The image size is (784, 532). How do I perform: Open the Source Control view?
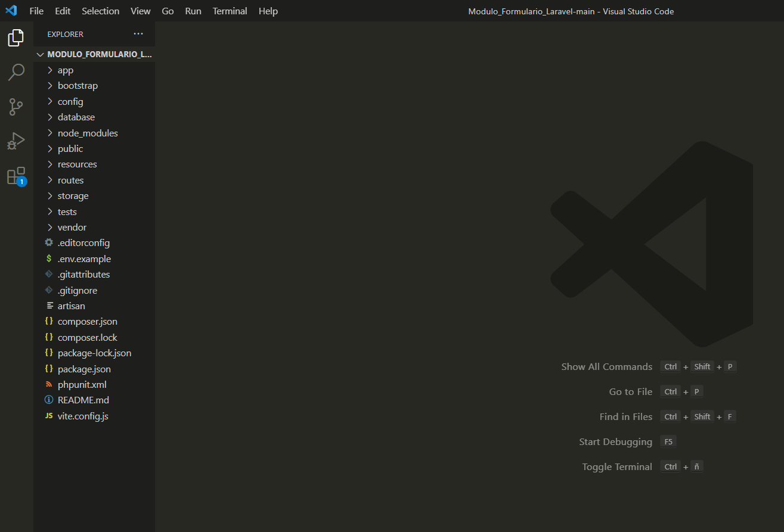pos(16,107)
